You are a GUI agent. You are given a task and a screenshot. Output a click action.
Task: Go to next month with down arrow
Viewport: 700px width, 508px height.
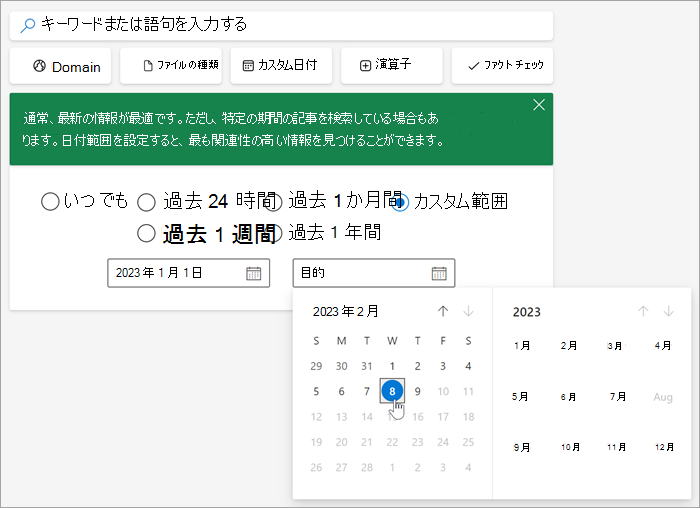[468, 311]
